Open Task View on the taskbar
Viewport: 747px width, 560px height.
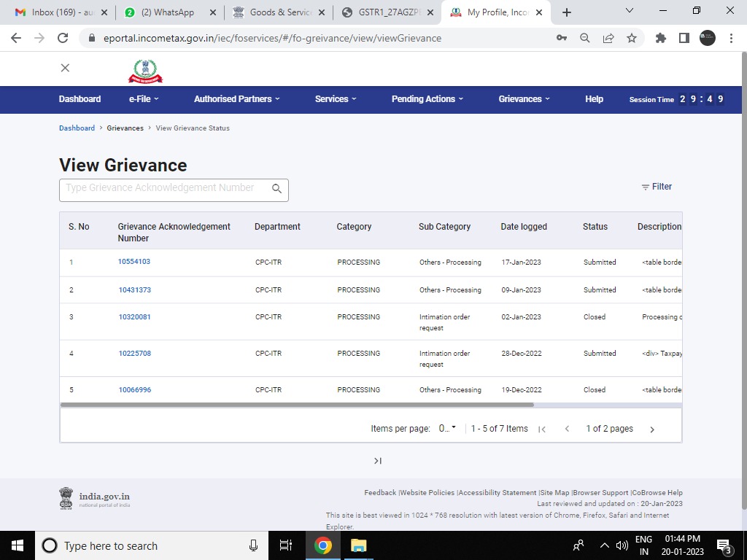[x=286, y=545]
